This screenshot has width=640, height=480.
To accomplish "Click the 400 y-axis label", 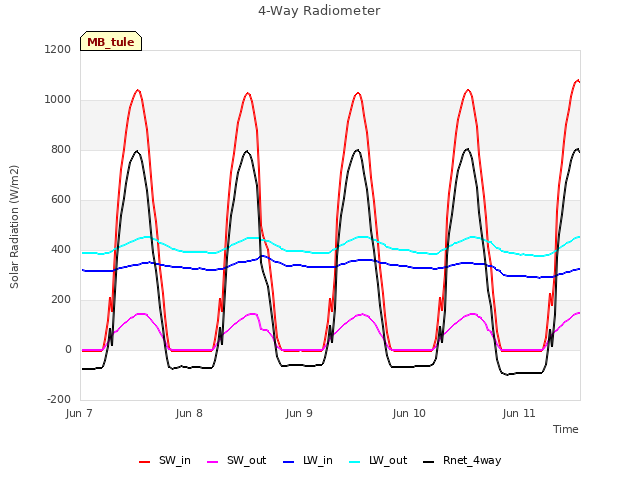I will (61, 249).
